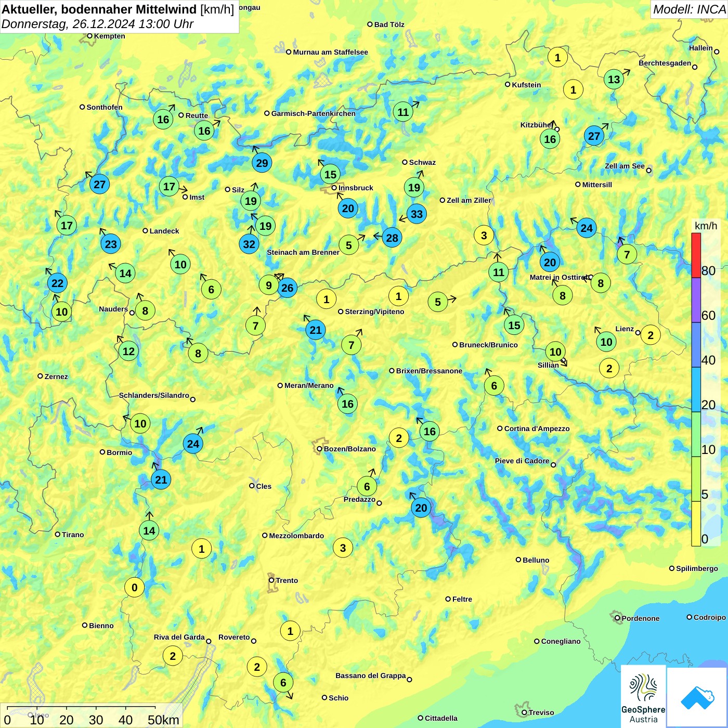Click the map title Aktueller, bodennaher Mittelwind
This screenshot has width=728, height=728.
point(100,9)
